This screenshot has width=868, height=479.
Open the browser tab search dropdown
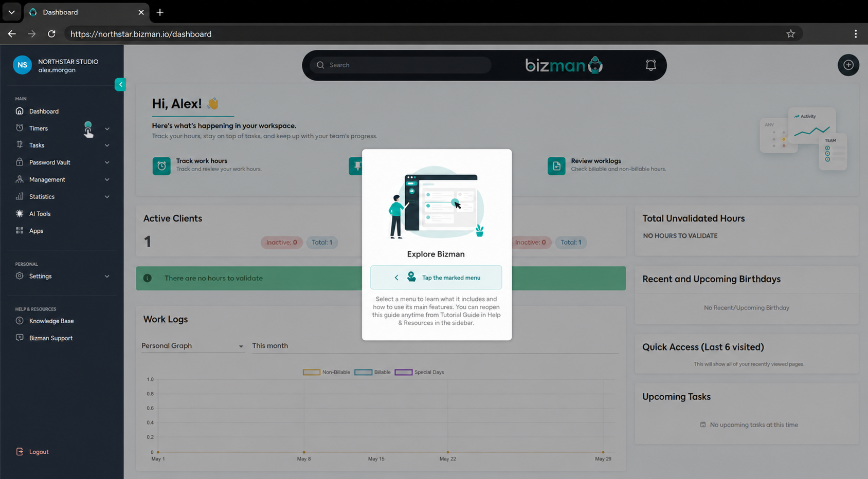coord(11,12)
